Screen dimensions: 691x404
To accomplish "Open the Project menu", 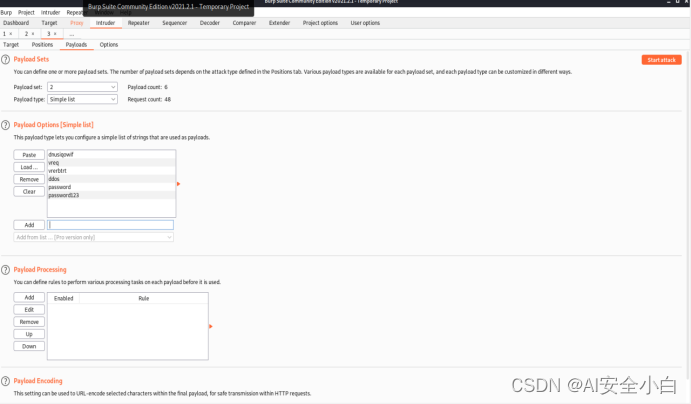I will [x=26, y=12].
